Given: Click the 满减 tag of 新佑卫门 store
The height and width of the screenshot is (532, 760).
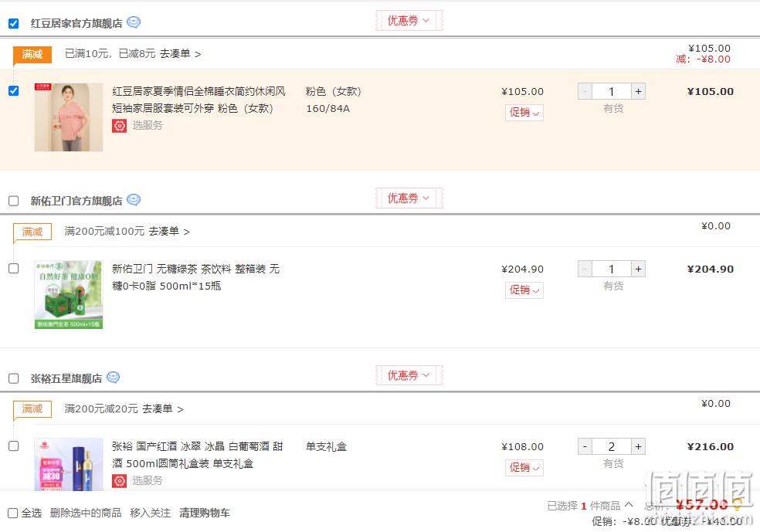Looking at the screenshot, I should point(32,232).
